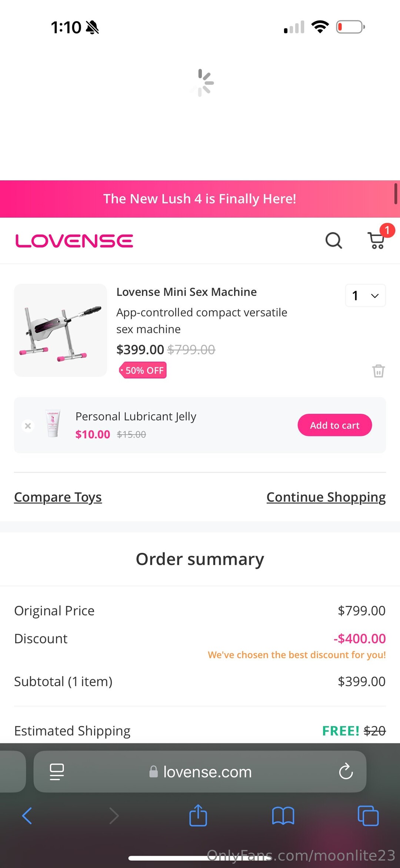The height and width of the screenshot is (868, 400).
Task: Tap the Lovense logo
Action: click(x=74, y=241)
